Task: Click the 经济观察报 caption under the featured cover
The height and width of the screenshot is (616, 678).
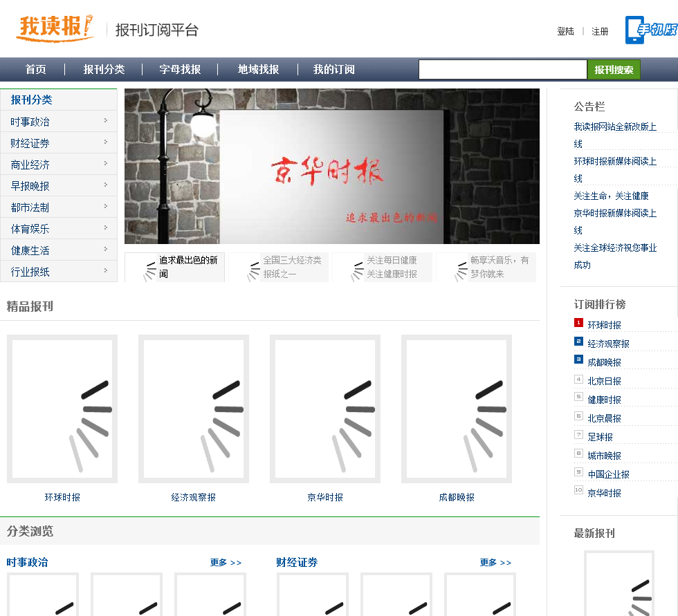Action: [193, 497]
